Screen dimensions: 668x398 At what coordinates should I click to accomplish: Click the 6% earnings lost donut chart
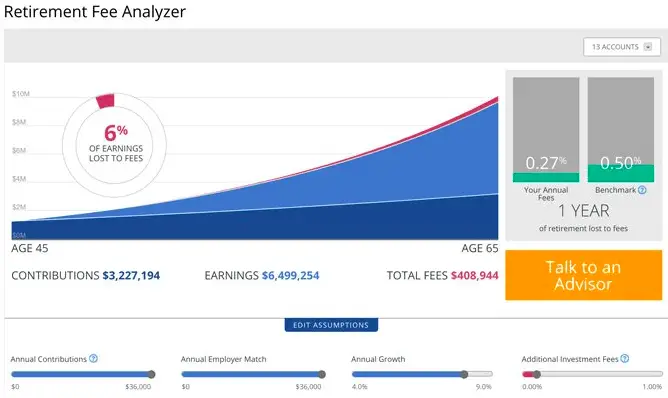[x=114, y=145]
